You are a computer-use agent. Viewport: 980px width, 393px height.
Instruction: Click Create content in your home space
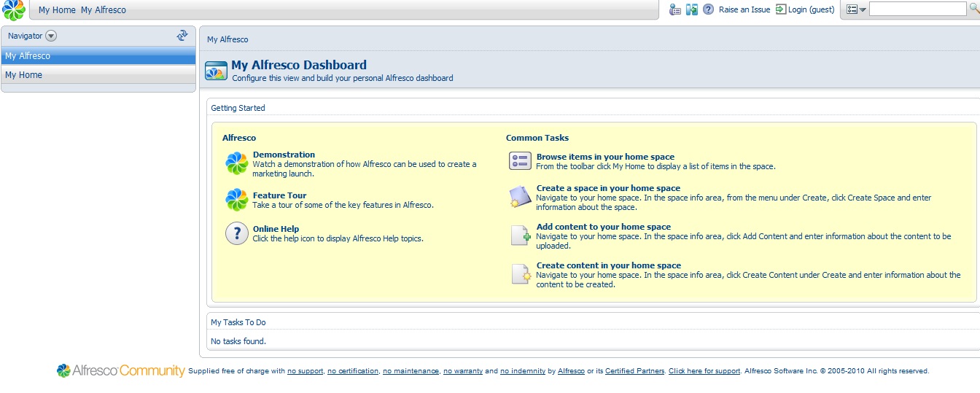609,265
